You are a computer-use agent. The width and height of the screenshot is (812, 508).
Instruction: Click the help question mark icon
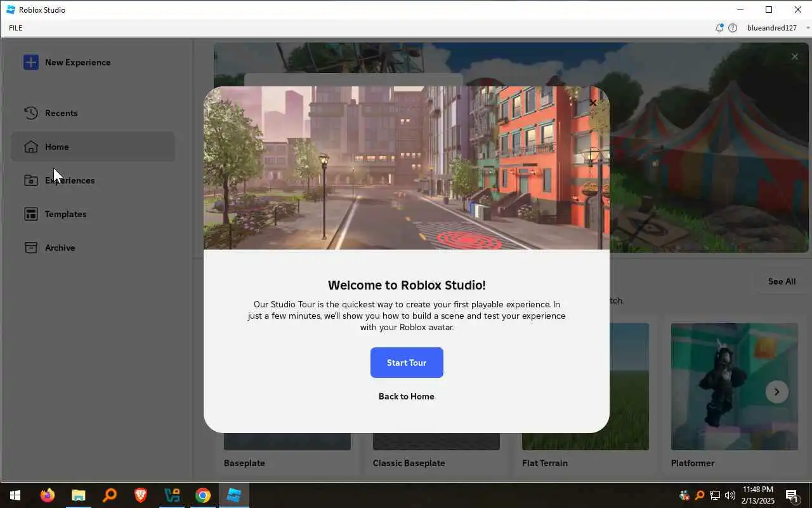pos(733,28)
